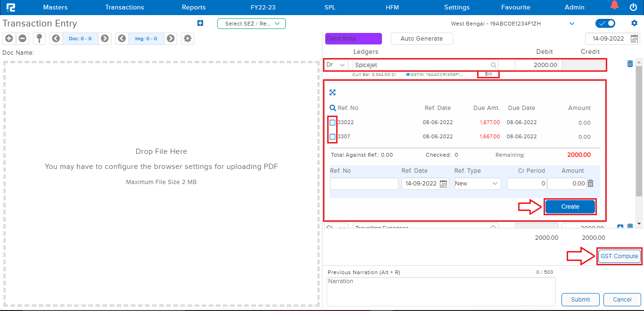
Task: Expand the Ref. Type New dropdown
Action: pyautogui.click(x=477, y=184)
